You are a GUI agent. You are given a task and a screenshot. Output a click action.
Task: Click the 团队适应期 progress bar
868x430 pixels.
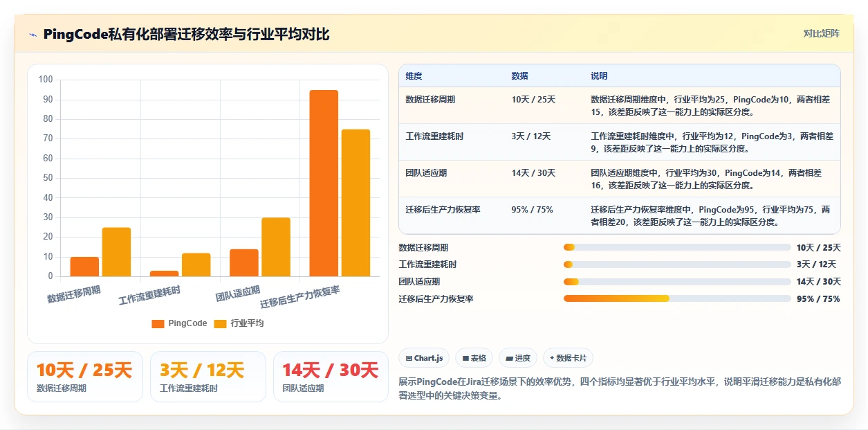pyautogui.click(x=677, y=281)
